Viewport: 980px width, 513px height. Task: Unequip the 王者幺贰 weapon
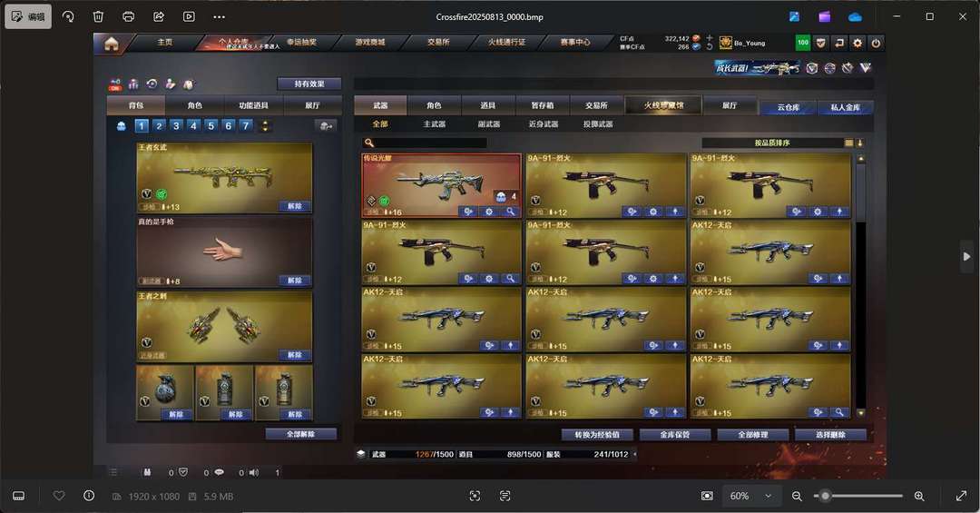(295, 206)
